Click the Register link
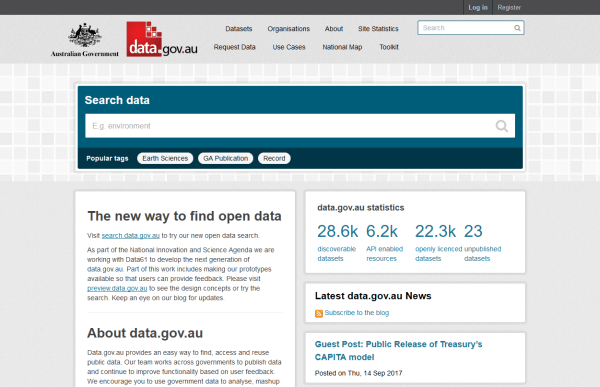 coord(509,7)
